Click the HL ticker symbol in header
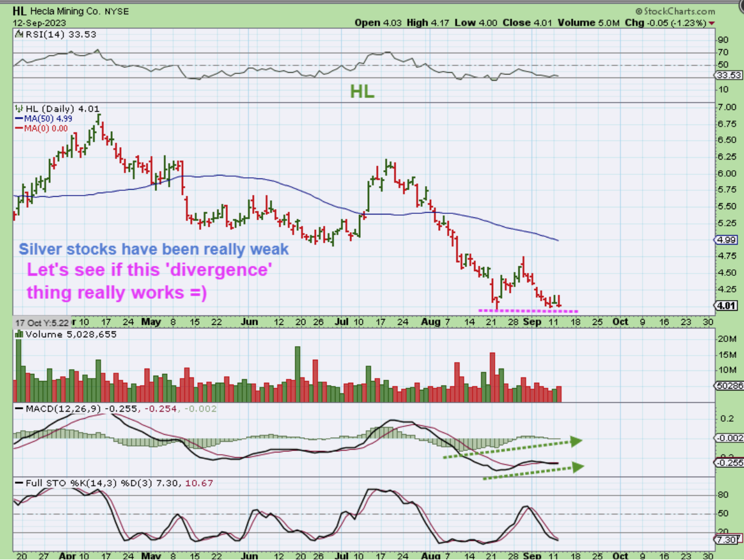This screenshot has width=744, height=560. pos(21,11)
